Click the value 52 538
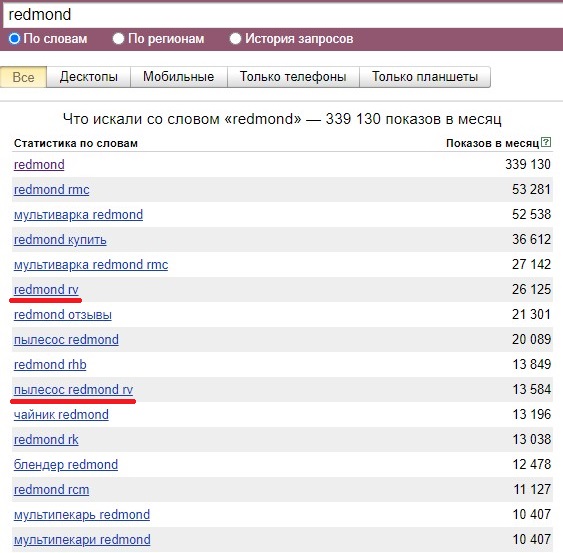 pos(531,214)
